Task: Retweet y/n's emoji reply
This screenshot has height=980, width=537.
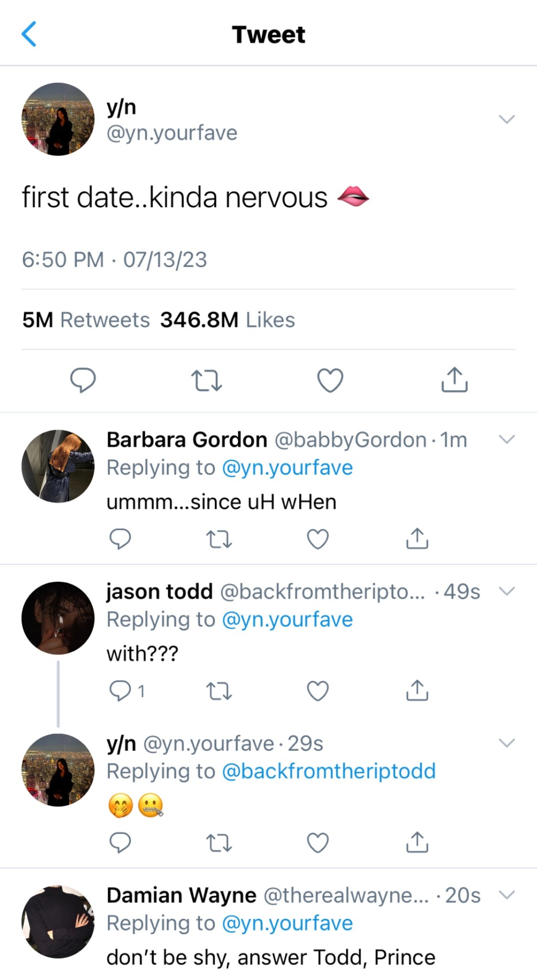Action: [x=219, y=843]
